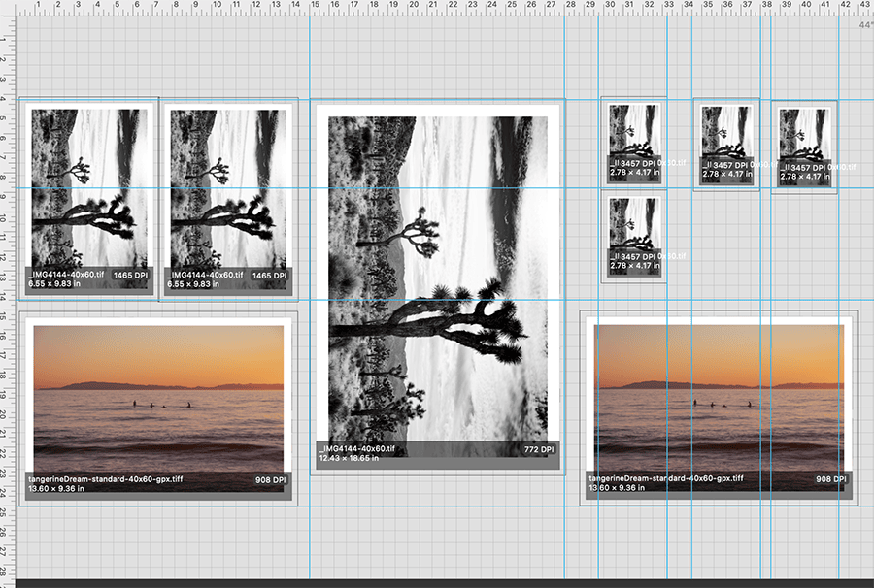Click 908 DPI badge on left sunset print
The image size is (874, 588).
click(x=271, y=480)
